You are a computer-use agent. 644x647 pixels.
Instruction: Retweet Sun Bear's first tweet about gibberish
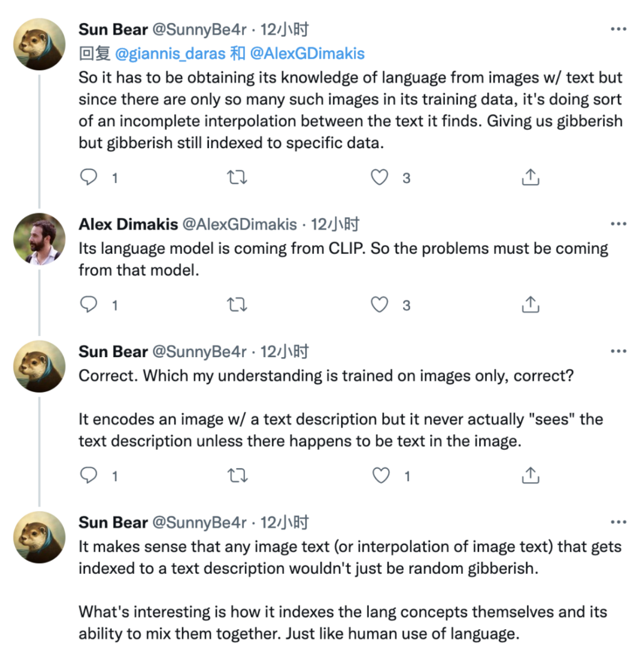tap(237, 177)
